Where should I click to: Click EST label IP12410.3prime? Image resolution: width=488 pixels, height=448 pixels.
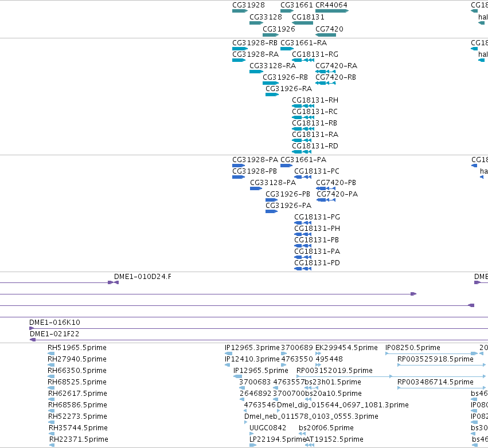tap(252, 359)
